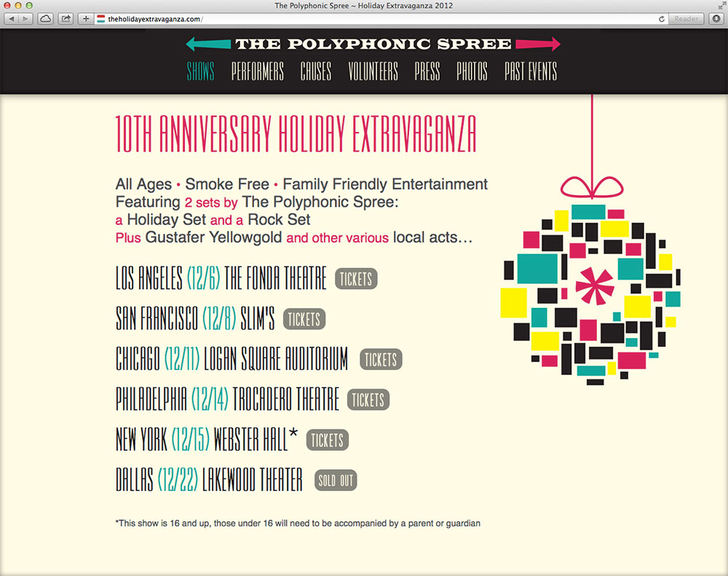Viewport: 728px width, 576px height.
Task: Go to the Causes page
Action: coord(316,71)
